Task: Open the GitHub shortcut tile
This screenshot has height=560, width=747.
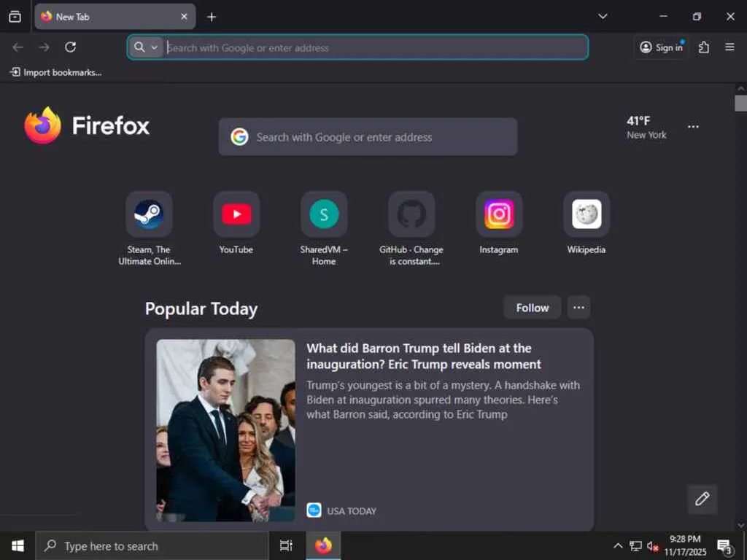Action: click(x=411, y=214)
